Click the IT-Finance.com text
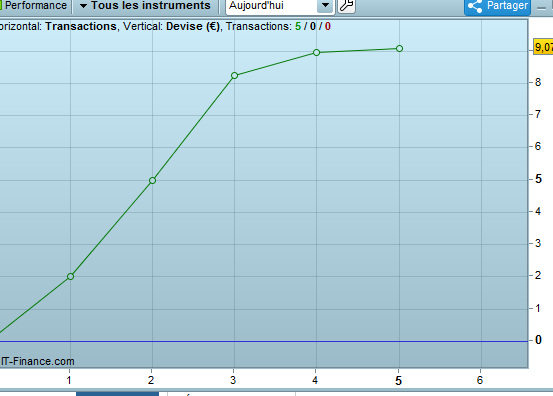The width and height of the screenshot is (553, 396). [38, 361]
